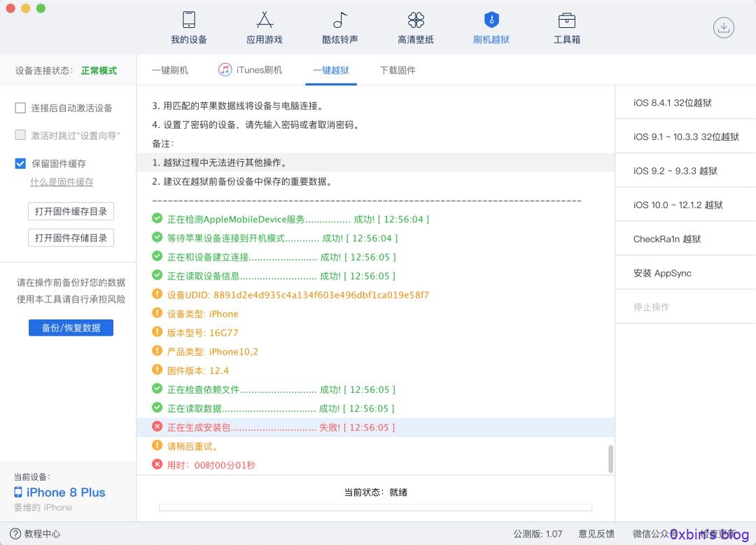Click 姜维的 iPhone device name
Screen dimensions: 756x545
pos(43,507)
